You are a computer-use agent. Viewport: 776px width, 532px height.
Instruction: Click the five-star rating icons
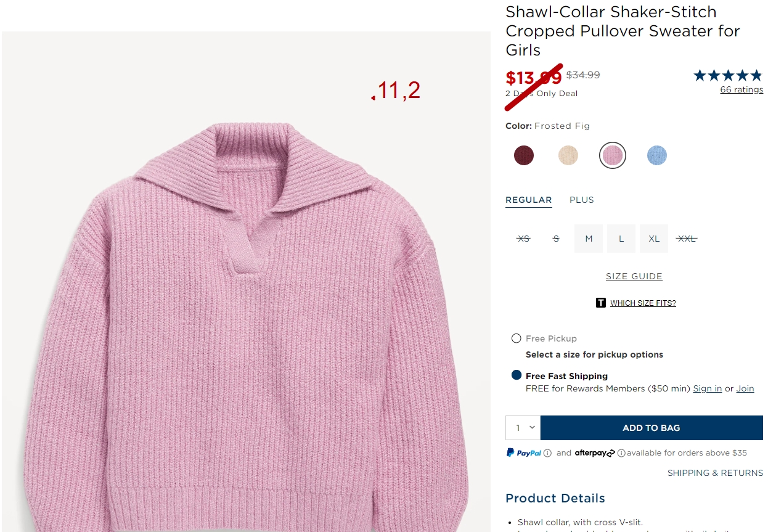pyautogui.click(x=729, y=76)
